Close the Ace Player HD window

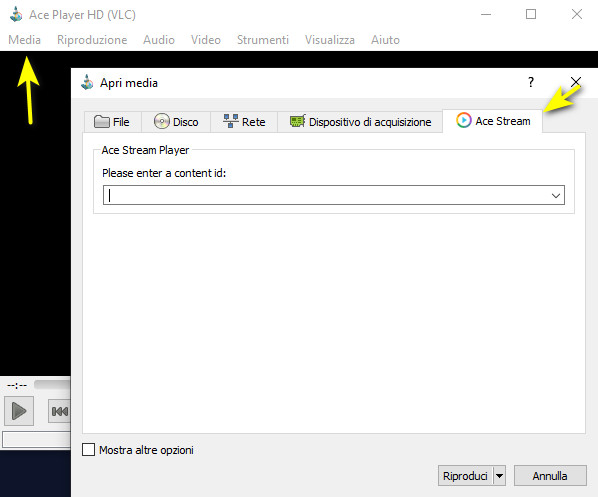pos(577,14)
